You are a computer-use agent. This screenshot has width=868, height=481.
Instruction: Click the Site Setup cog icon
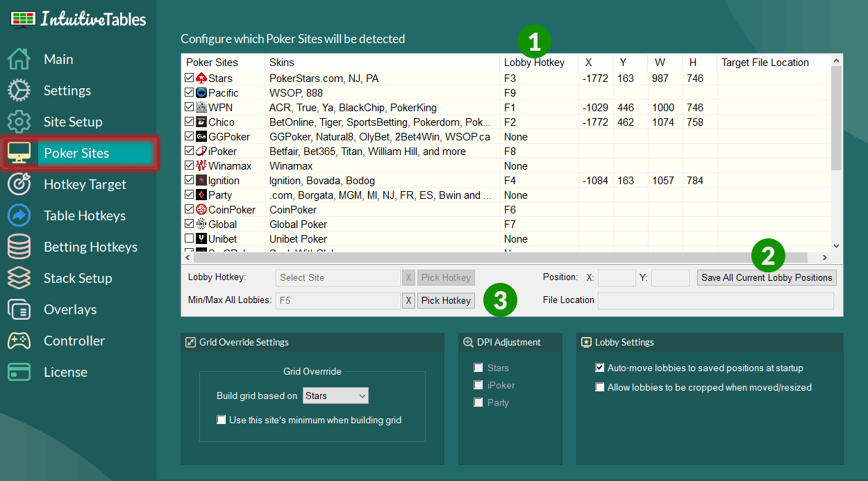[x=19, y=122]
